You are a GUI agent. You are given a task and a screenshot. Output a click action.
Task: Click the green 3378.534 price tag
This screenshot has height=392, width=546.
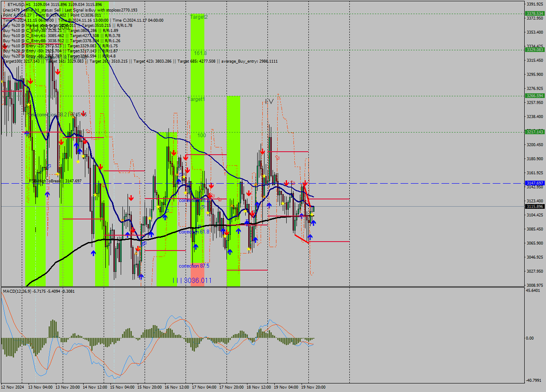point(534,14)
